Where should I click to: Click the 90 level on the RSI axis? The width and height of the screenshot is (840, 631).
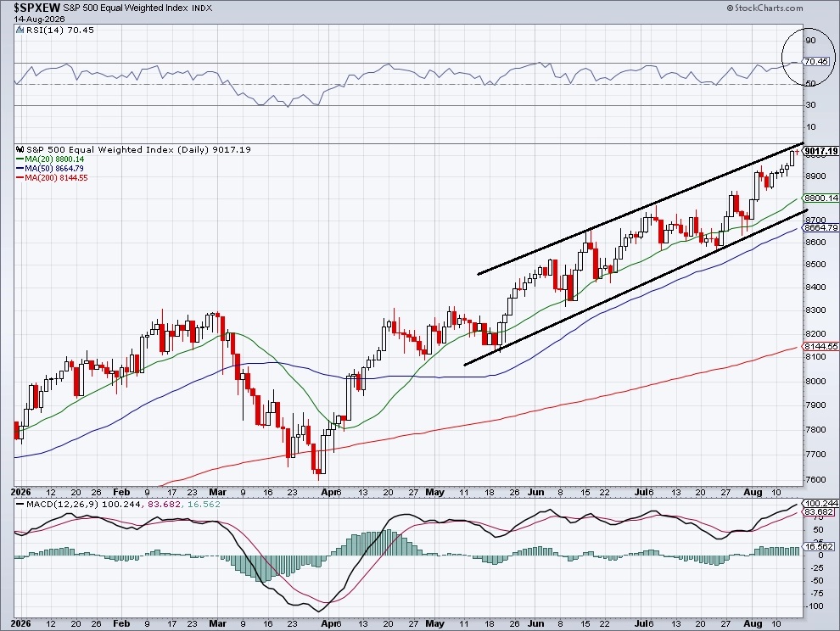click(810, 40)
